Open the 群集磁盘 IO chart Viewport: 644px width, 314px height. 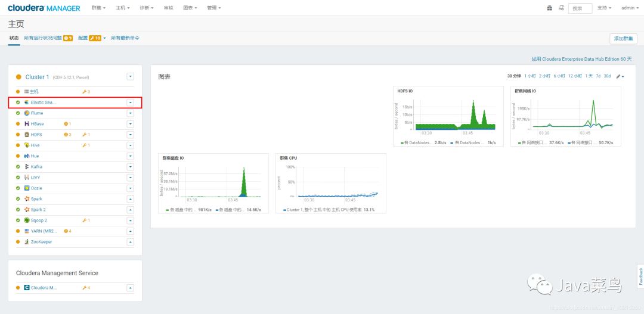coord(213,184)
